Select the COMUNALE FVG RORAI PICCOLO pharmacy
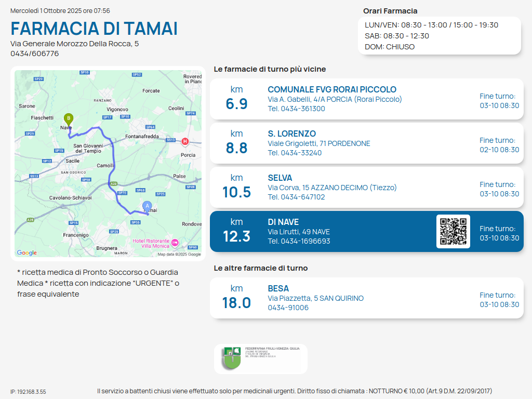Screen dimensions: 532x399 click(331, 89)
